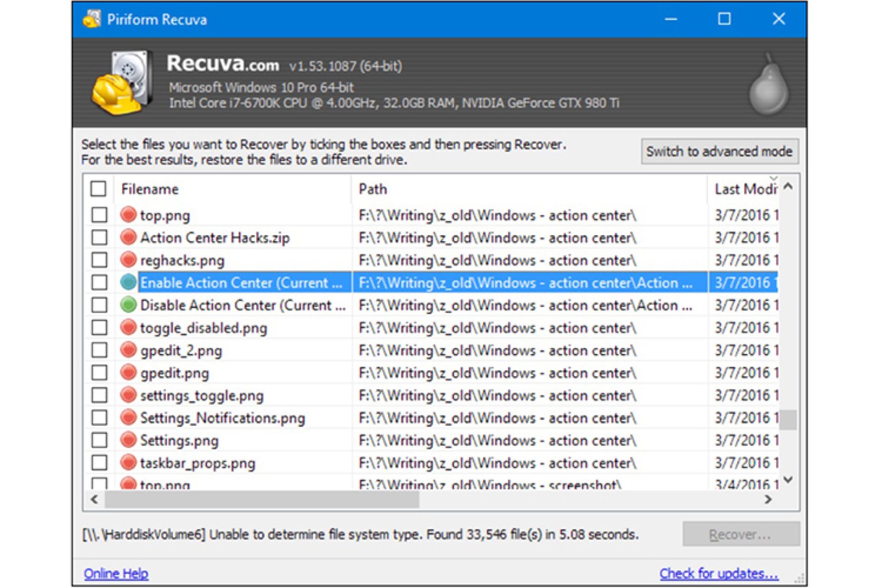Viewport: 882px width, 588px height.
Task: Tick the checkbox for Enable Action Center row
Action: [99, 283]
